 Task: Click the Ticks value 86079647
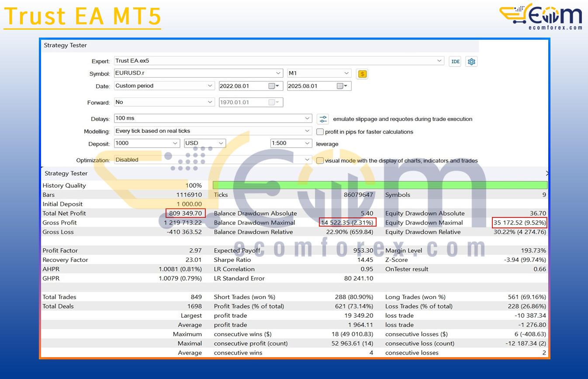coord(358,195)
